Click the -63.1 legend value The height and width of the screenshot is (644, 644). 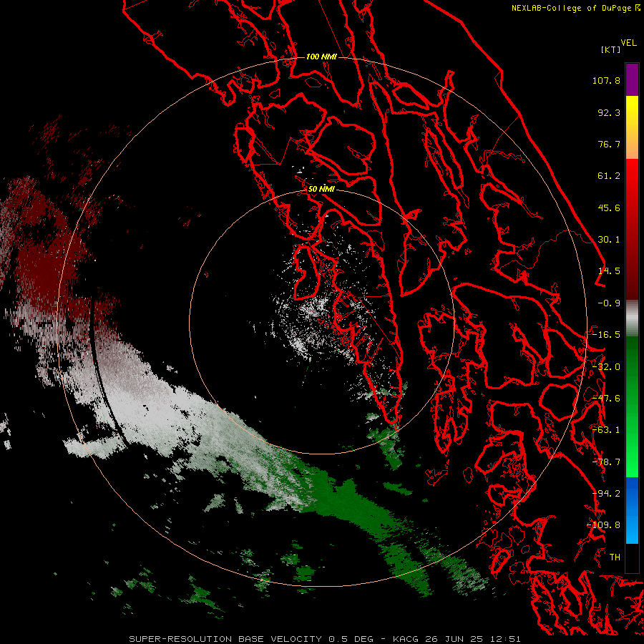tap(606, 430)
